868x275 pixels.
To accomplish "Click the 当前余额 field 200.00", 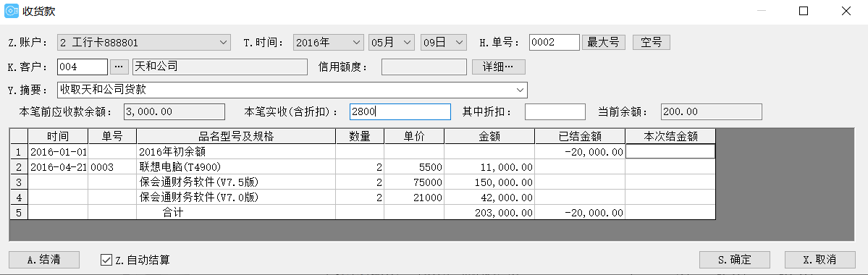I will tap(712, 111).
